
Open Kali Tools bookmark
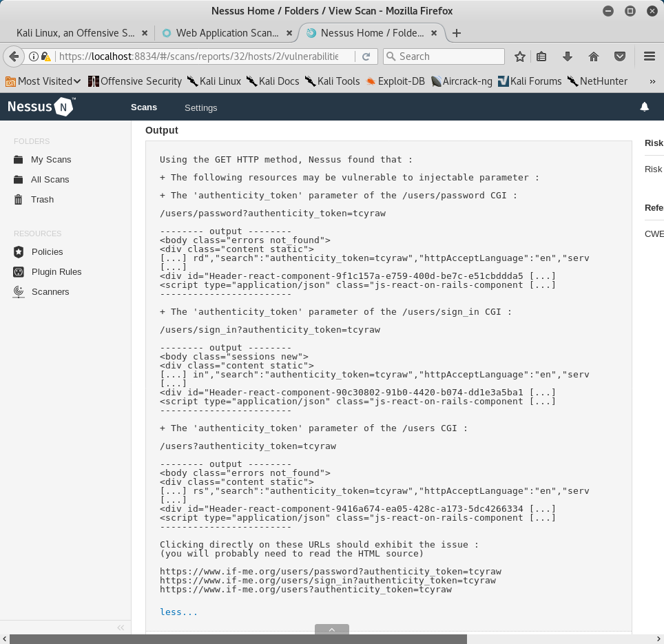pyautogui.click(x=333, y=81)
